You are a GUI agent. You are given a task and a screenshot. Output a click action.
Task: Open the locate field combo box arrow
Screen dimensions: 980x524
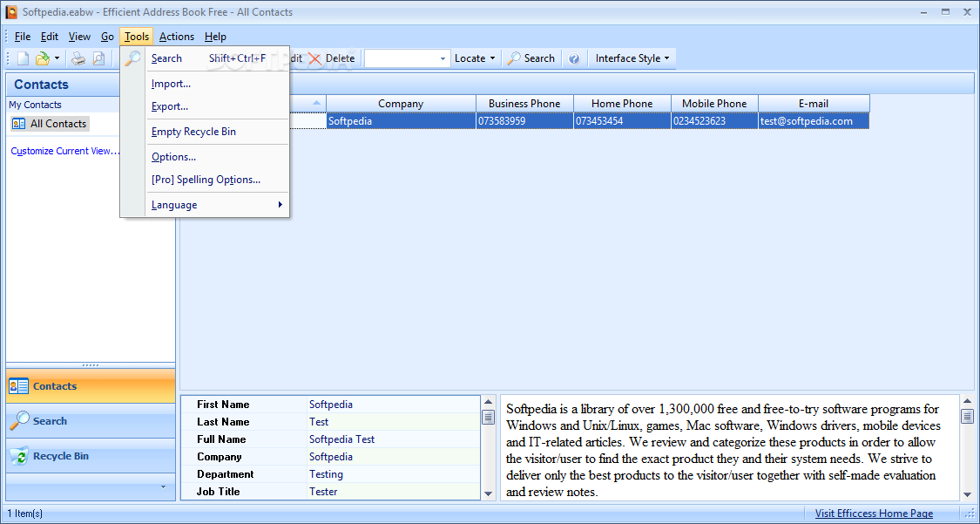pos(443,58)
